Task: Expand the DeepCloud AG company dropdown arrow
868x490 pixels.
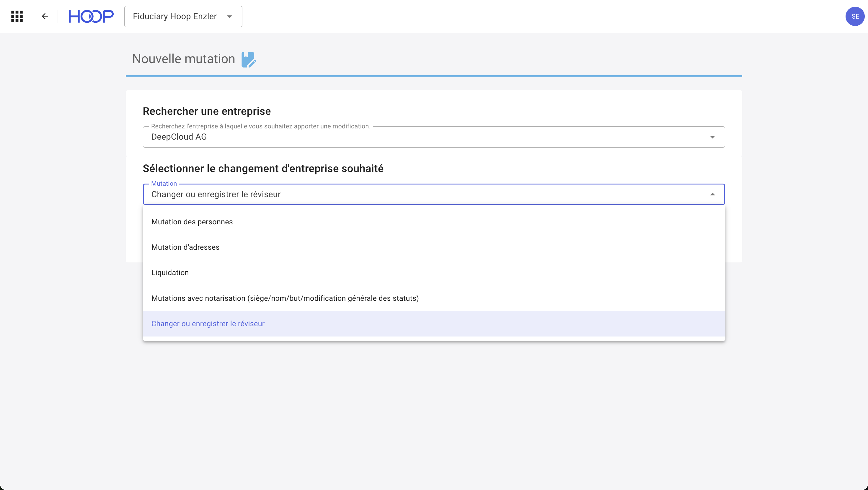Action: pyautogui.click(x=712, y=137)
